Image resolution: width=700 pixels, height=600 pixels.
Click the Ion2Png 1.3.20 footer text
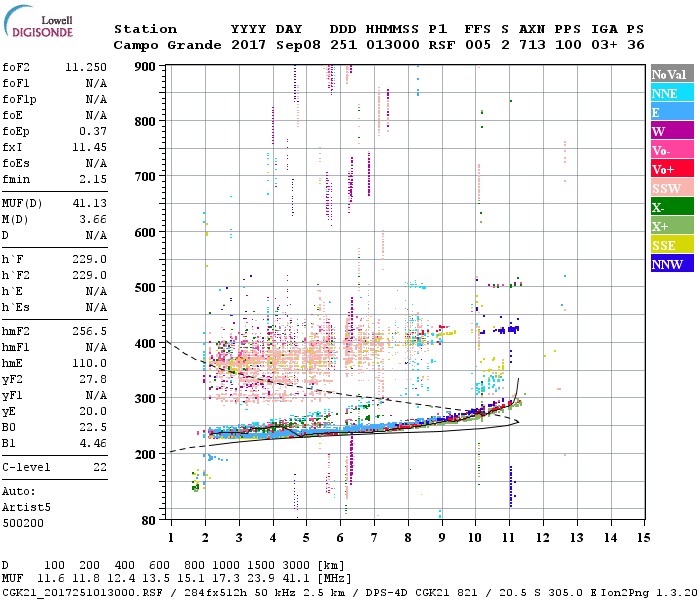click(649, 592)
